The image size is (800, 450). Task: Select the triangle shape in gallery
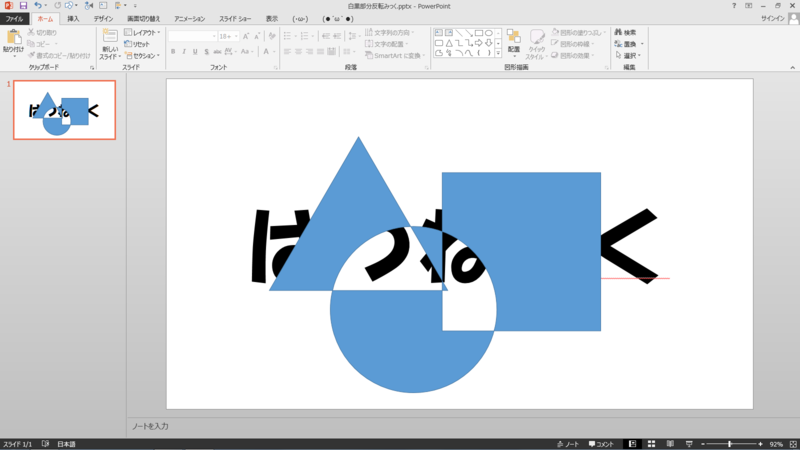pos(449,43)
